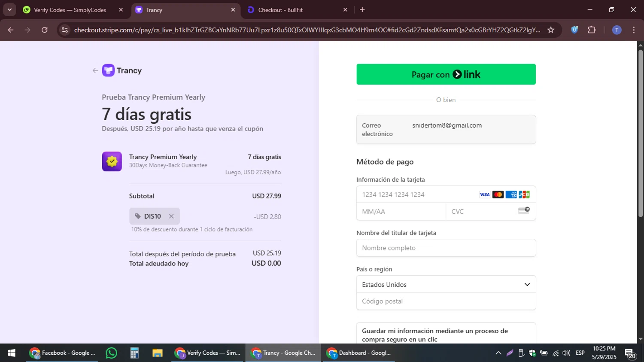Close the Trancy tab
The height and width of the screenshot is (362, 644).
(233, 10)
